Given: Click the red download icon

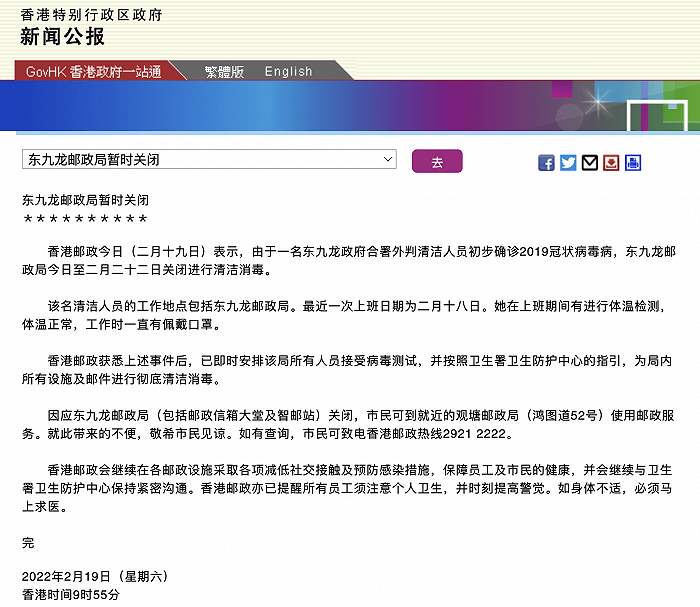Looking at the screenshot, I should click(x=611, y=163).
